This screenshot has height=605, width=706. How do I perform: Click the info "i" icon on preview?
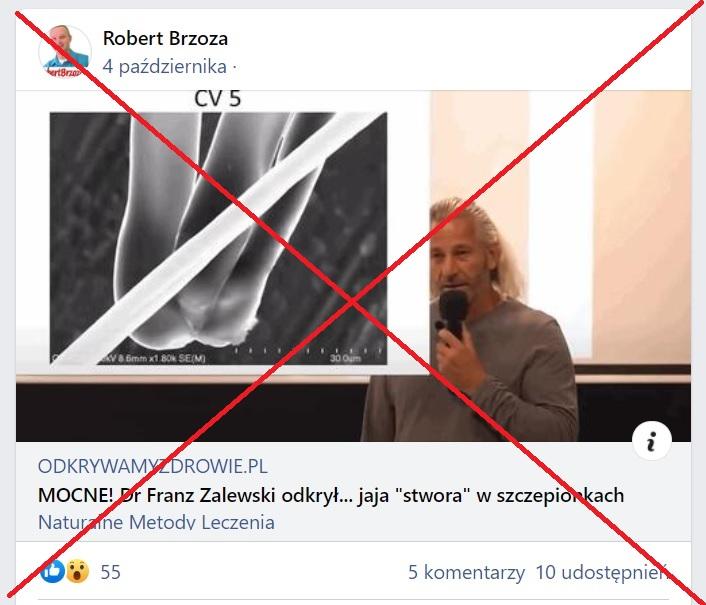tap(652, 440)
